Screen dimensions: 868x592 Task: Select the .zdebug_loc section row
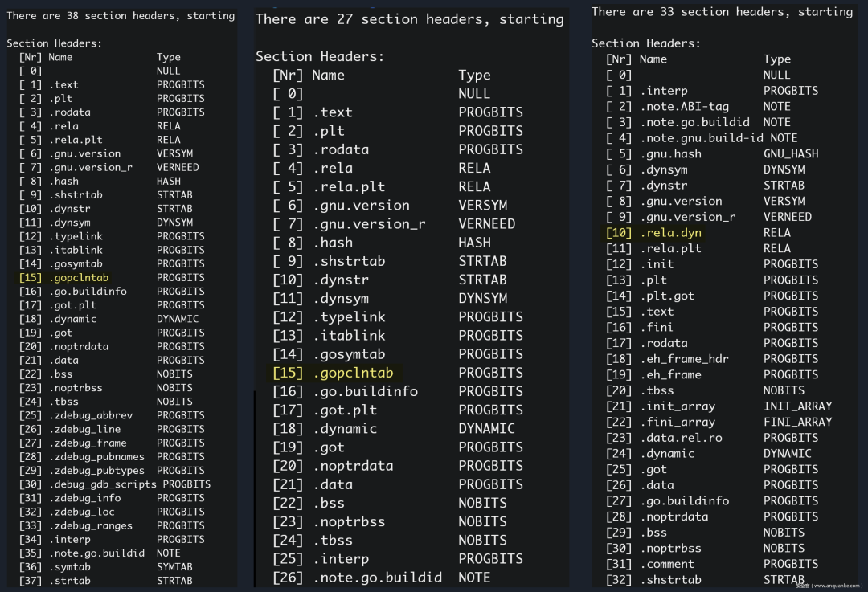point(112,512)
